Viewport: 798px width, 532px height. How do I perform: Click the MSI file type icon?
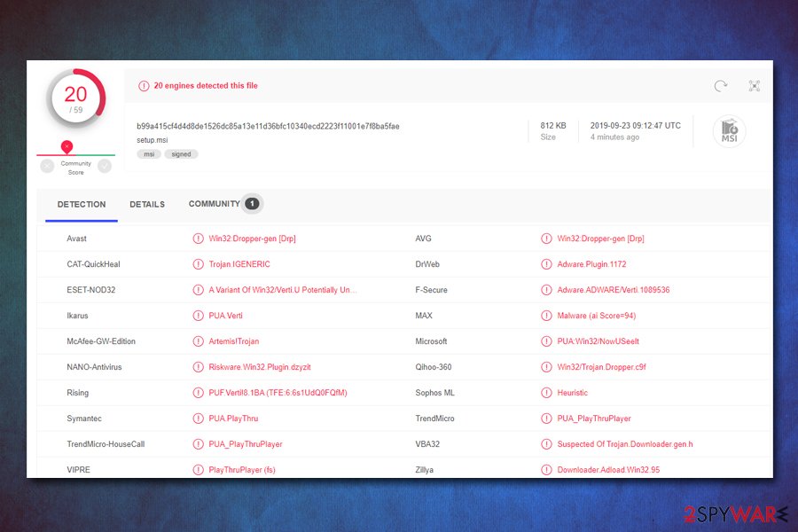click(x=730, y=131)
